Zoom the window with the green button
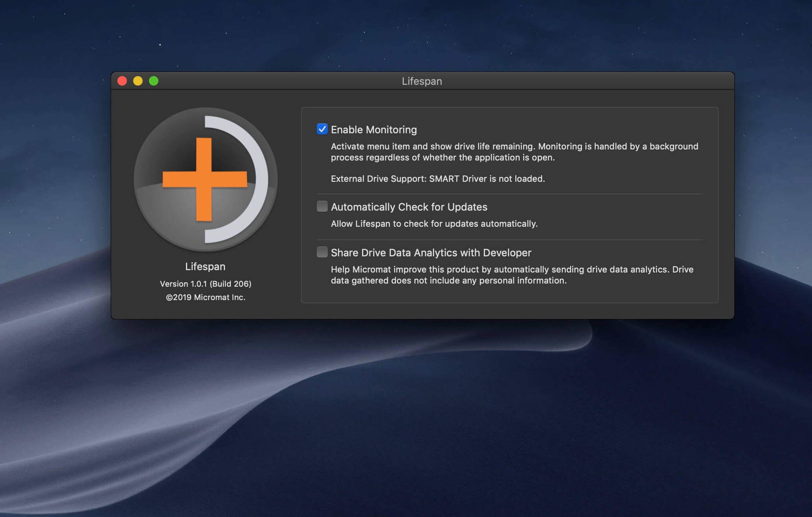This screenshot has height=517, width=812. (x=154, y=81)
